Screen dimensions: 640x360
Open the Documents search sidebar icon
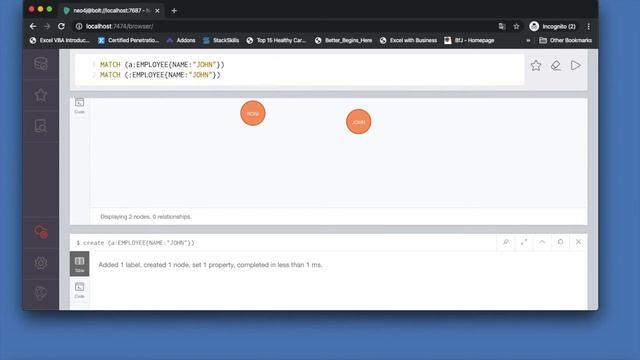(x=41, y=126)
